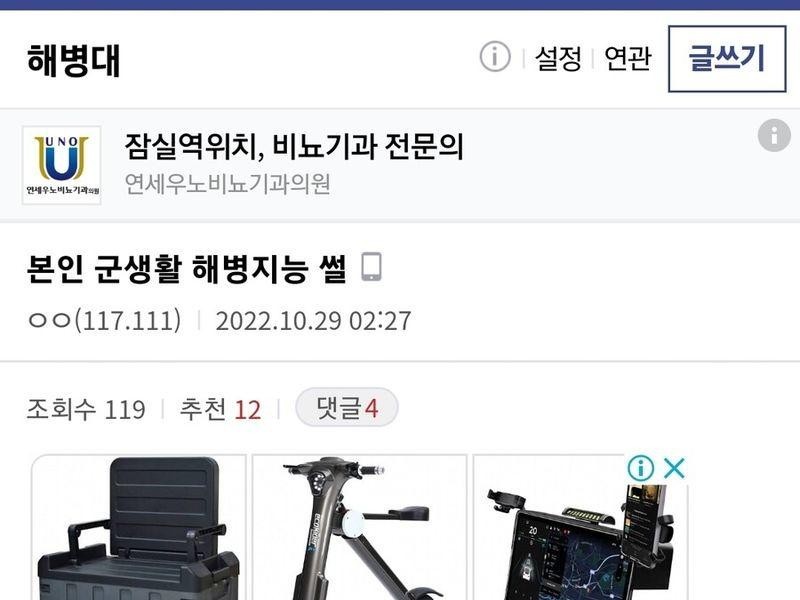Open the 잠실역위치, 비뇨기과 전문의 ad headline
Image resolution: width=800 pixels, height=600 pixels.
pyautogui.click(x=294, y=146)
